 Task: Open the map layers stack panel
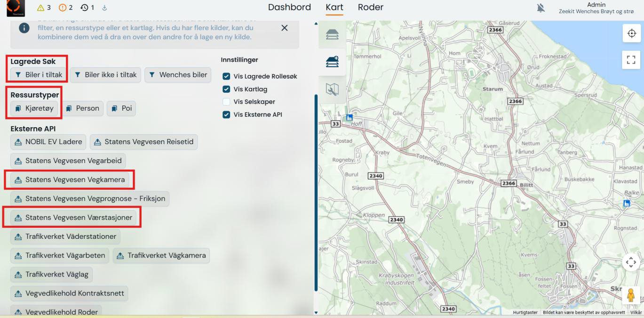pyautogui.click(x=332, y=34)
